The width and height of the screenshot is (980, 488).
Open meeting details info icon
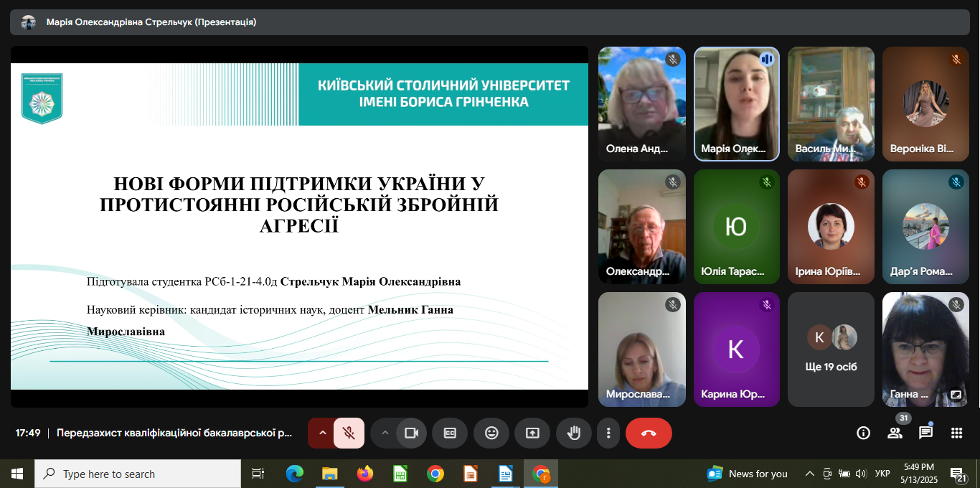(x=864, y=433)
